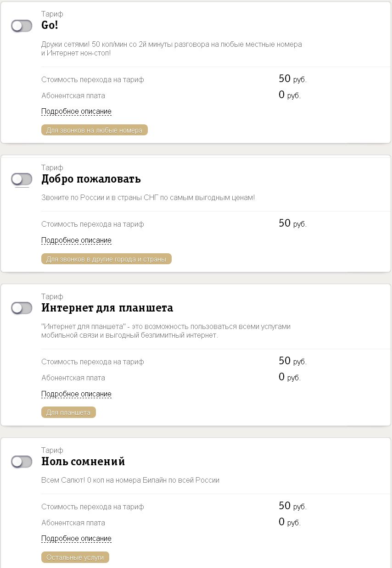This screenshot has width=392, height=568.
Task: Switch on the Добро пожаловать tariff
Action: point(22,179)
